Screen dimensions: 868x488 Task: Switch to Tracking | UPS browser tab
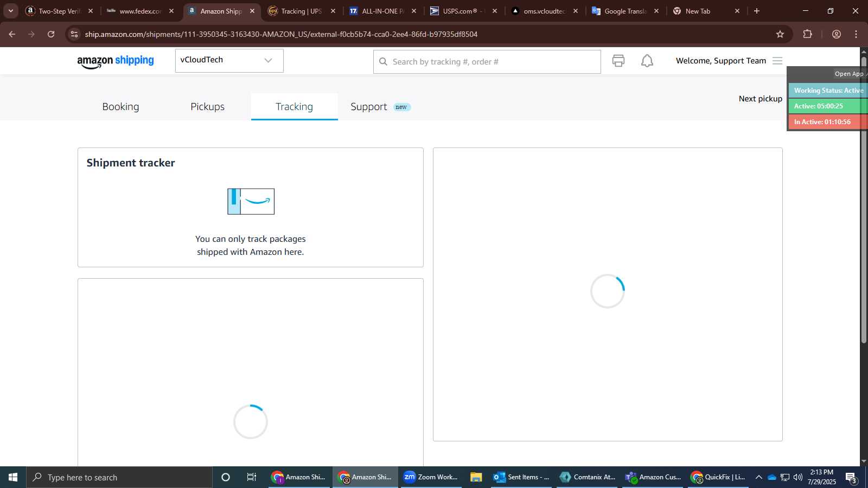(302, 11)
